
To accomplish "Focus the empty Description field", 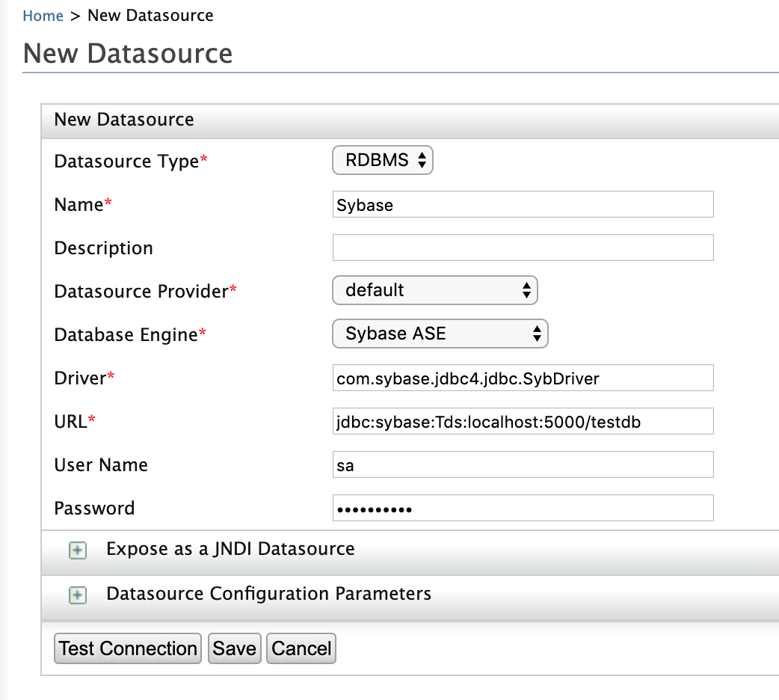I will [x=523, y=248].
